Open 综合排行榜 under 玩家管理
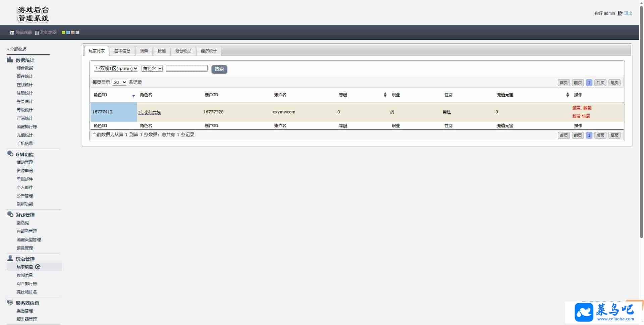The image size is (644, 325). 27,284
